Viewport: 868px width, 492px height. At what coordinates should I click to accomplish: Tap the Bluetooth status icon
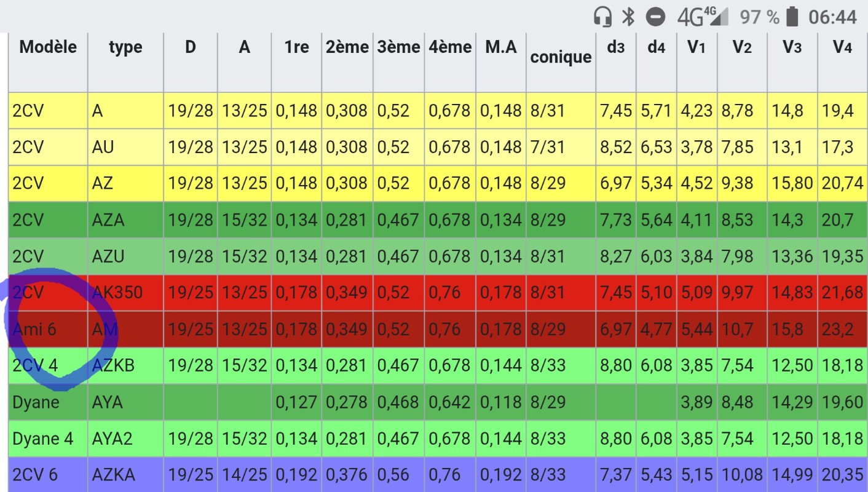coord(628,17)
